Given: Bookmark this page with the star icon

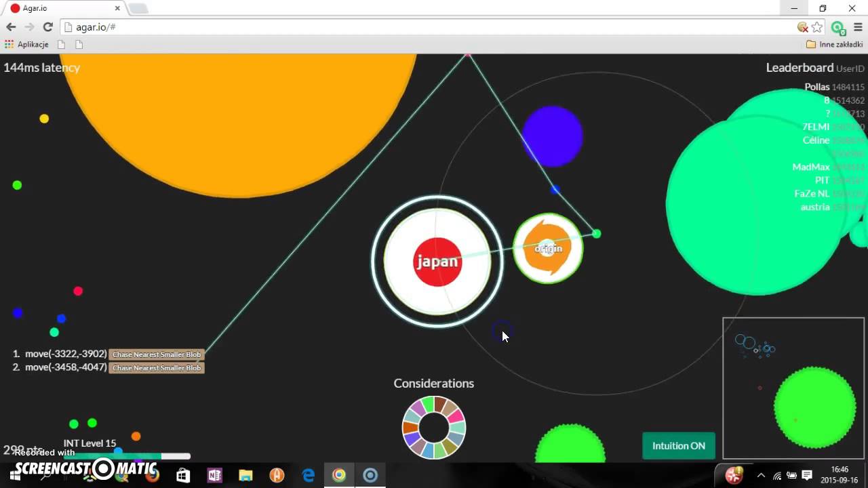Looking at the screenshot, I should [x=817, y=27].
